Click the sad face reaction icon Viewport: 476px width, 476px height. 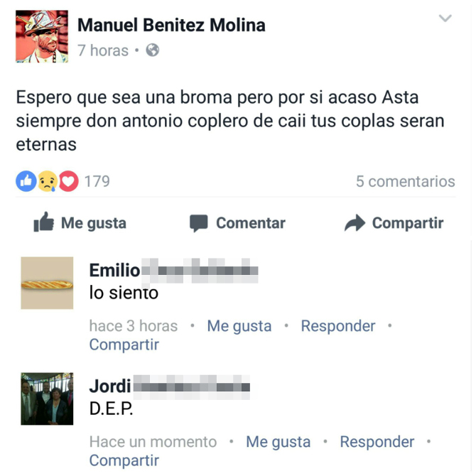48,181
